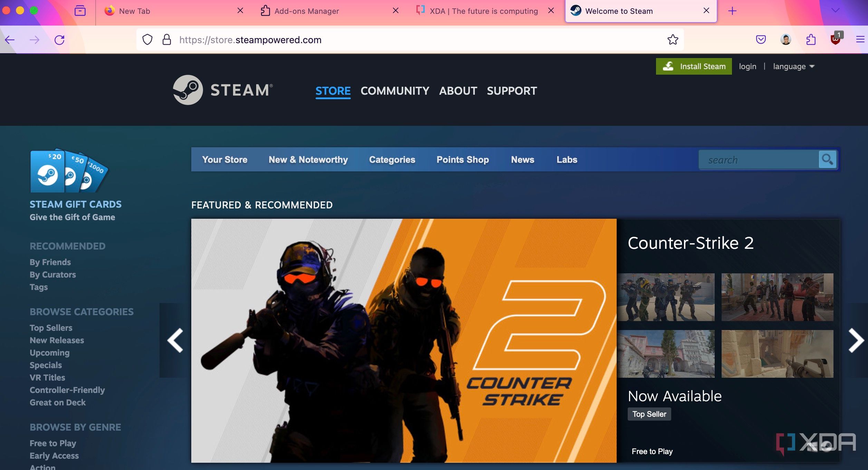Open the New & Noteworthy dropdown tab
Viewport: 868px width, 470px height.
pos(308,160)
